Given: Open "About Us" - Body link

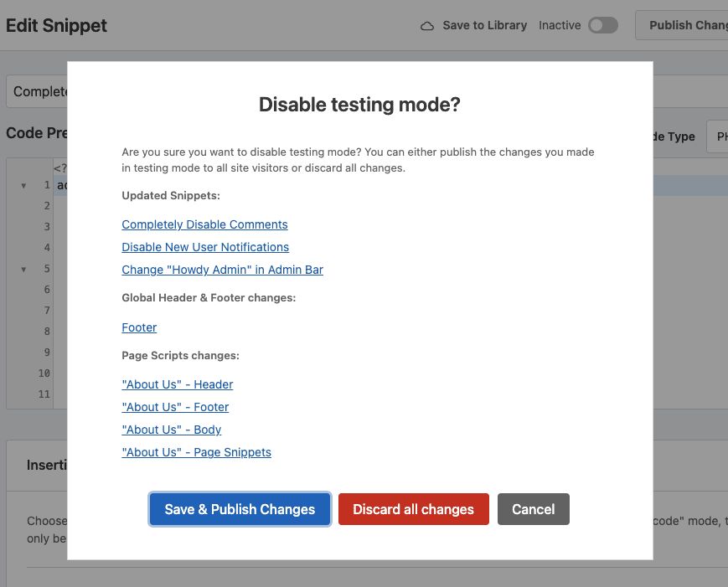Looking at the screenshot, I should point(171,430).
